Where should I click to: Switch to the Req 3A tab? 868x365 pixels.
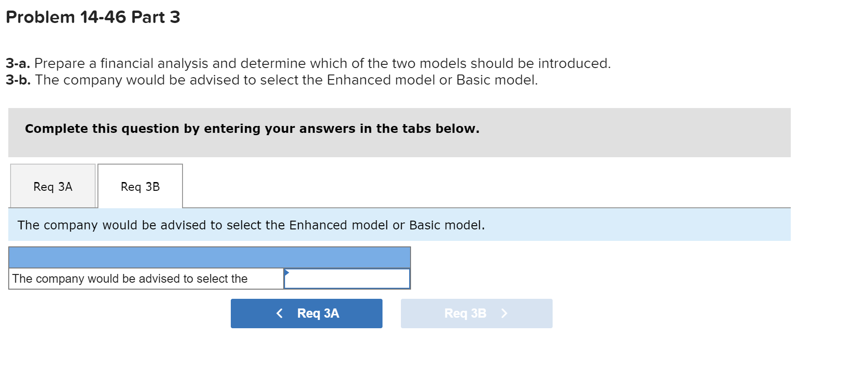[52, 186]
